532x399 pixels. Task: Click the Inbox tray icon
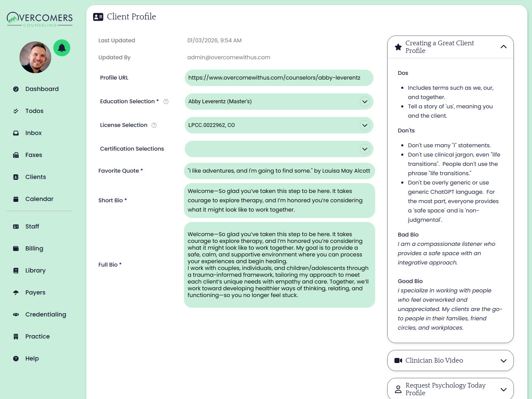pyautogui.click(x=16, y=133)
